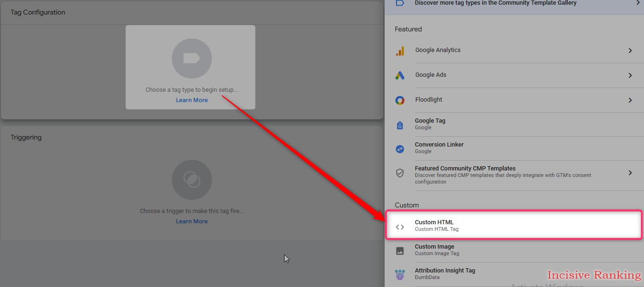Expand Featured Community CMP Templates chevron
The image size is (644, 287).
630,173
